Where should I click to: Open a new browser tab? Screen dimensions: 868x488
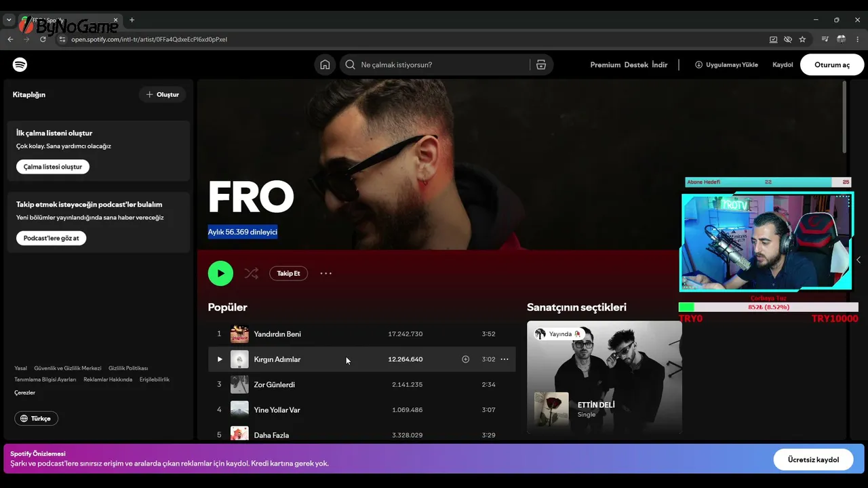coord(132,20)
